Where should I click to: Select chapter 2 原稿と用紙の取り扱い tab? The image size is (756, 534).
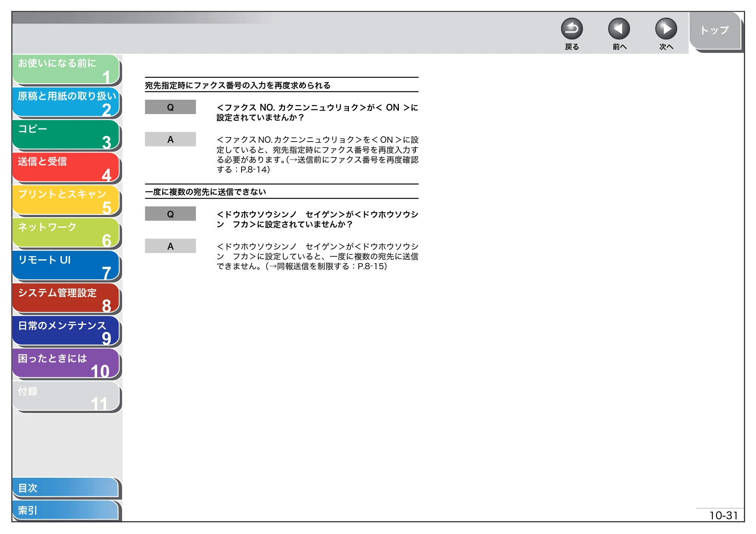(x=66, y=102)
